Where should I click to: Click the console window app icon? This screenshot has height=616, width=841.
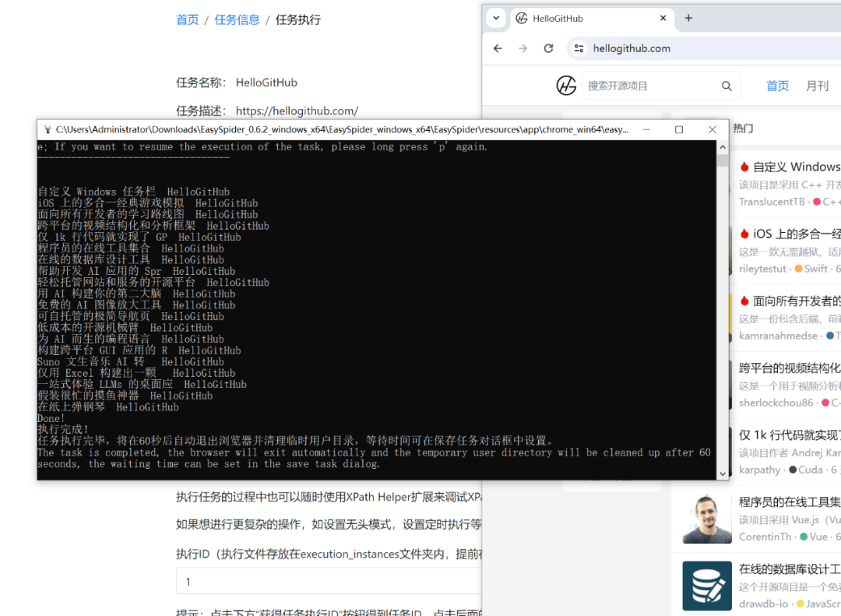pos(48,129)
